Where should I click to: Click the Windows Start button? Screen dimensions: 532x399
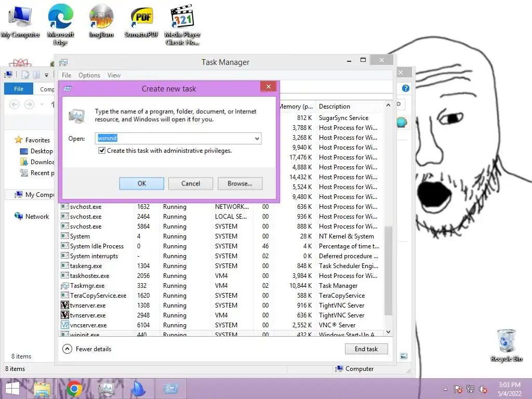point(12,389)
